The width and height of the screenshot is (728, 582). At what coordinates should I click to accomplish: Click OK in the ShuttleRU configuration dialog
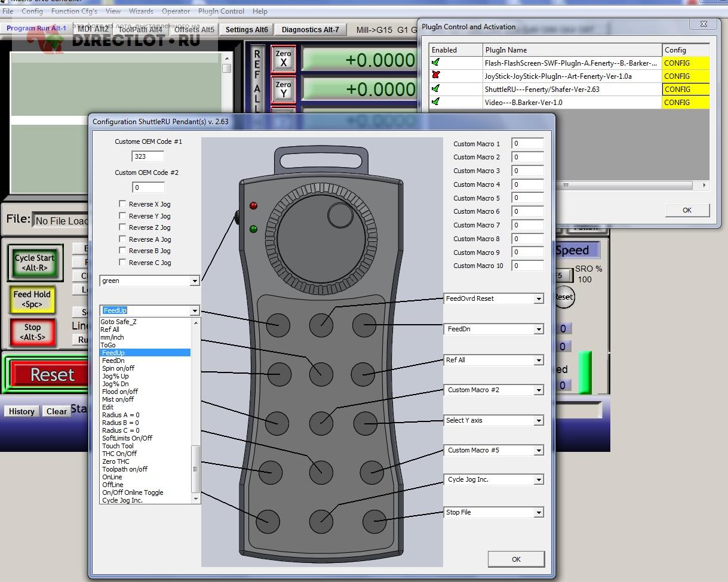pyautogui.click(x=516, y=559)
